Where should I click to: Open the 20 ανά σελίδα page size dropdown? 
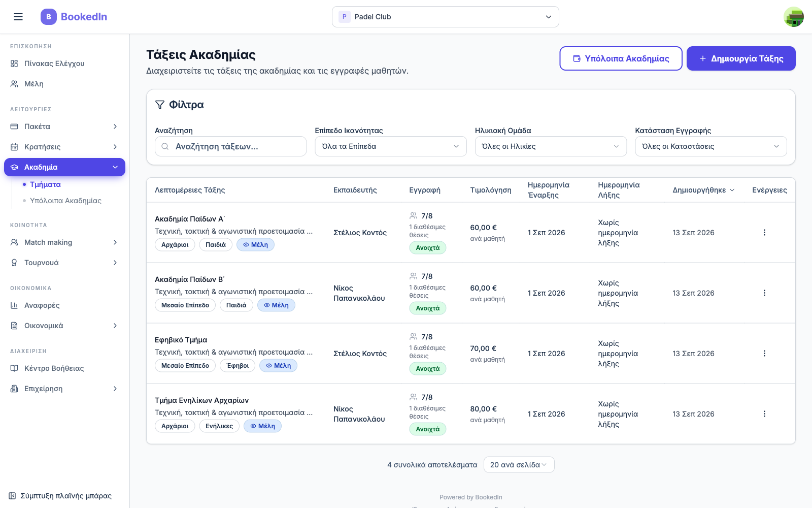[x=519, y=465]
